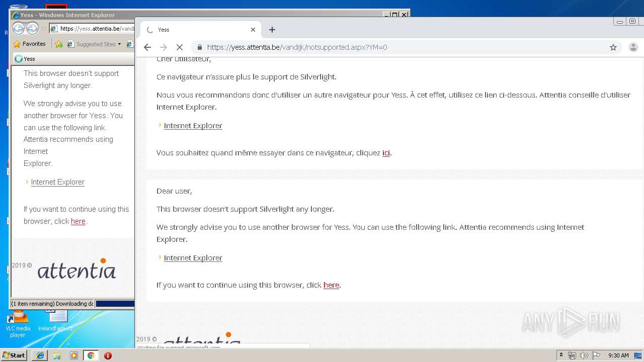Screen dimensions: 644x362
Task: Open the VLC media player shortcut
Action: click(18, 324)
